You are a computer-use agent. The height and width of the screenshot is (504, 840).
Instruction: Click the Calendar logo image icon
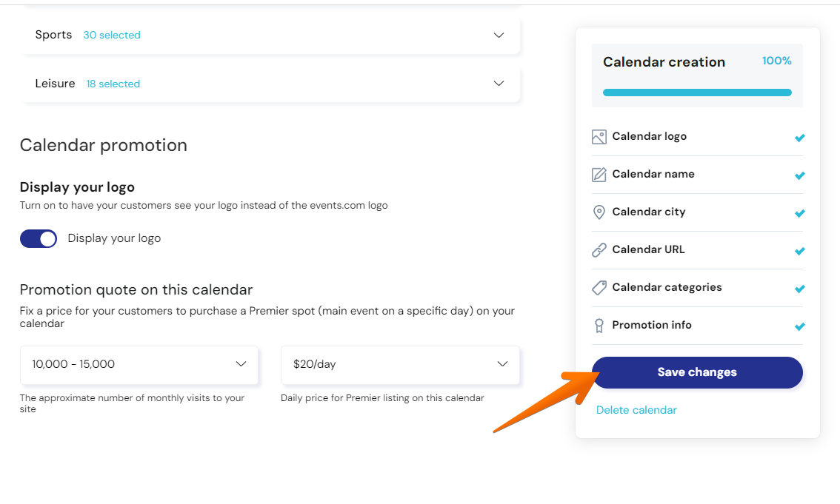pos(599,137)
